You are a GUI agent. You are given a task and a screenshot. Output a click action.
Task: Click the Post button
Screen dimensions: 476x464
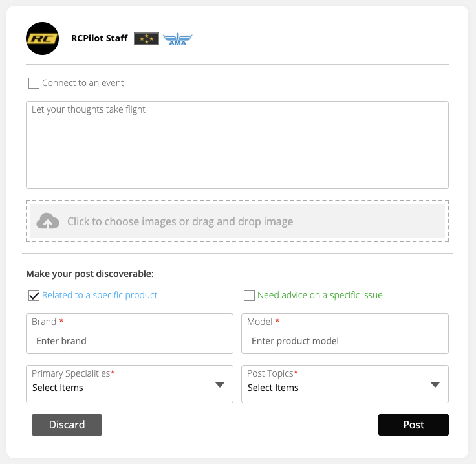point(413,425)
